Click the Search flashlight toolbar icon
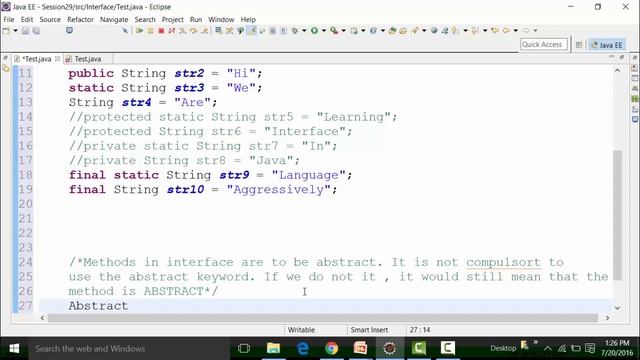 coord(415,31)
